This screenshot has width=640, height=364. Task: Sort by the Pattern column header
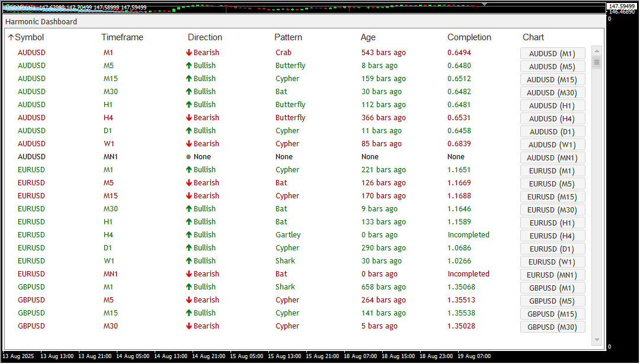coord(288,37)
